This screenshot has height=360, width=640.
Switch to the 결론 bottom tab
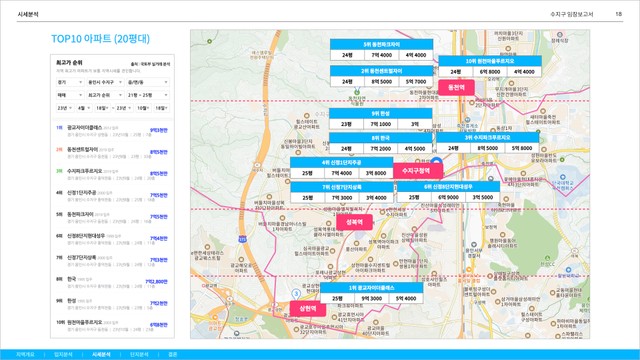tap(173, 355)
